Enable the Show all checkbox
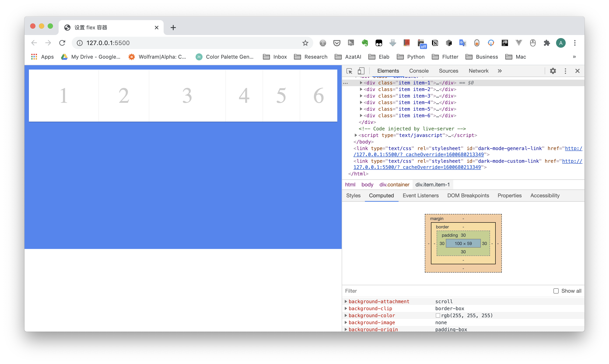609x364 pixels. [x=556, y=291]
